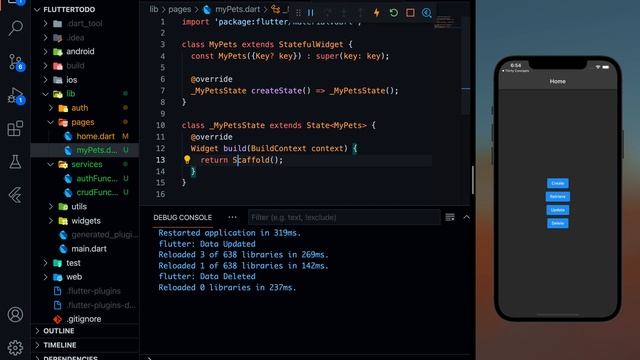Click the editor minimap
The width and height of the screenshot is (640, 360).
[447, 22]
